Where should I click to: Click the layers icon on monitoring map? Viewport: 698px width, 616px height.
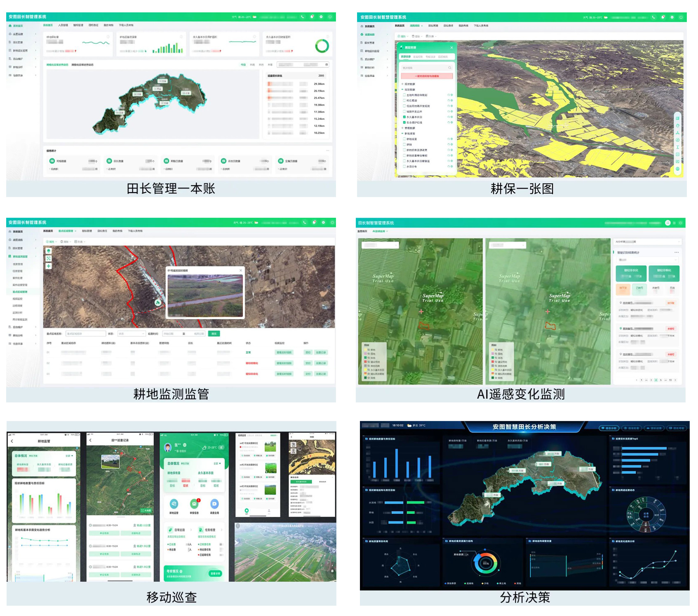tap(48, 251)
